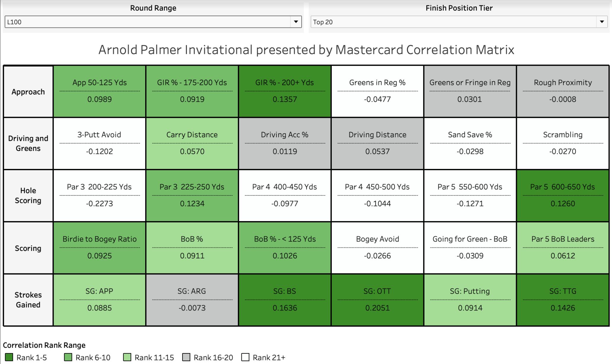
Task: Click the SG: Putting cell
Action: (470, 300)
